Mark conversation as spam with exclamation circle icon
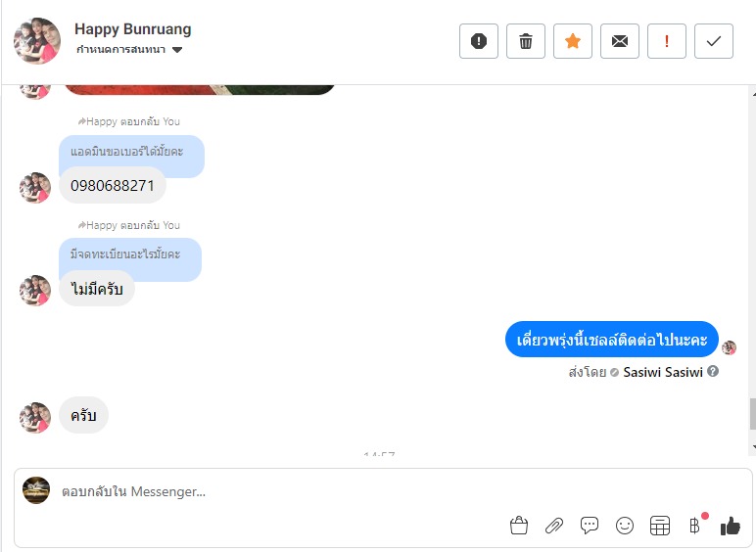Image resolution: width=756 pixels, height=552 pixels. coord(478,41)
